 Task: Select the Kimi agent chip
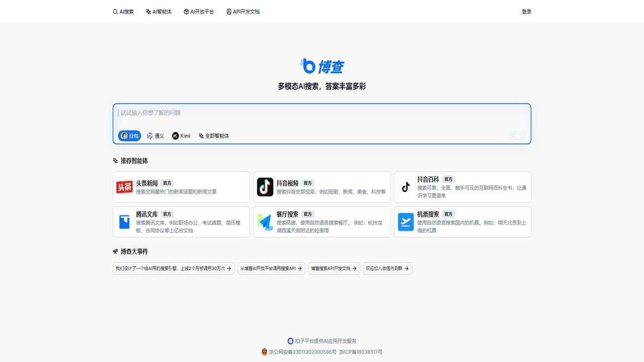[x=181, y=136]
